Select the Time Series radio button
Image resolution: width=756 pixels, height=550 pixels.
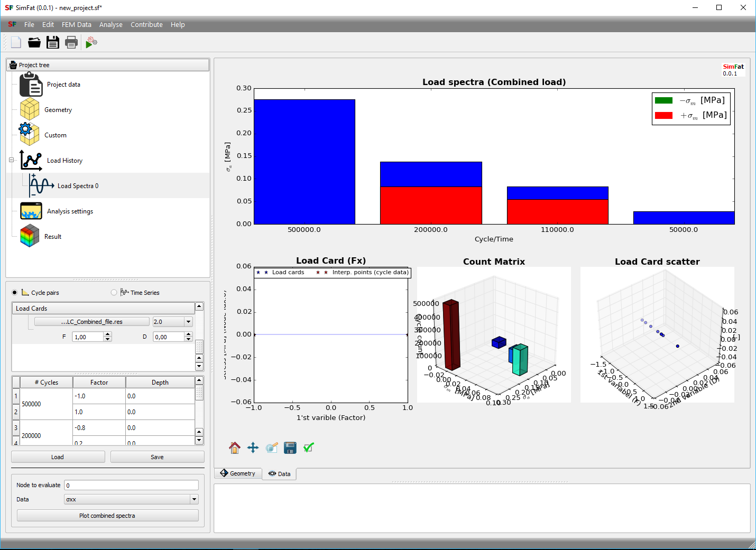click(x=114, y=293)
